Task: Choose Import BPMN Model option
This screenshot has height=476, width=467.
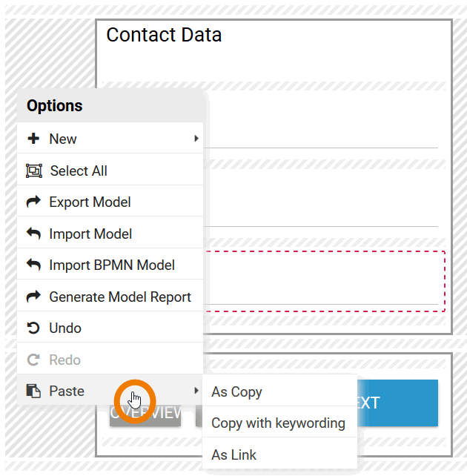Action: click(112, 265)
